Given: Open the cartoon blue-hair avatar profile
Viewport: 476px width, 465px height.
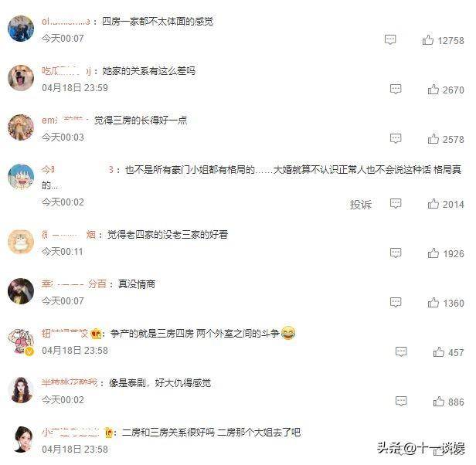Looking at the screenshot, I should (x=21, y=177).
